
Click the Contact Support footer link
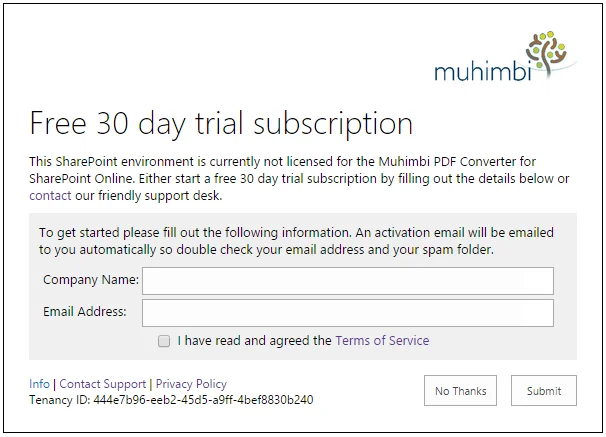103,384
